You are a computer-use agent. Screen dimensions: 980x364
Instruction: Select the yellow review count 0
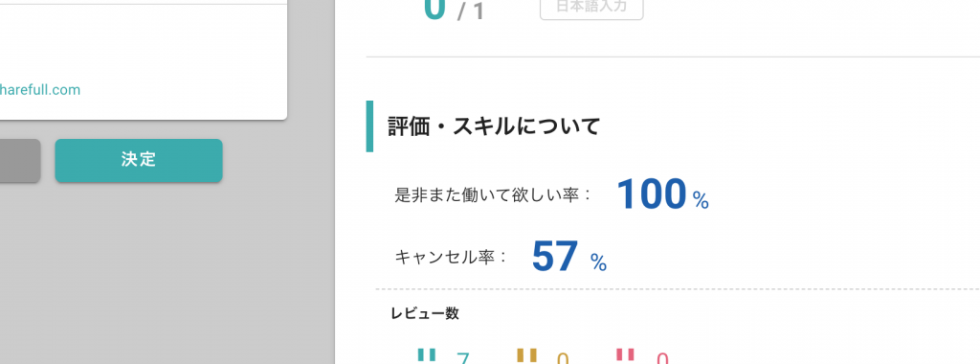coord(563,358)
